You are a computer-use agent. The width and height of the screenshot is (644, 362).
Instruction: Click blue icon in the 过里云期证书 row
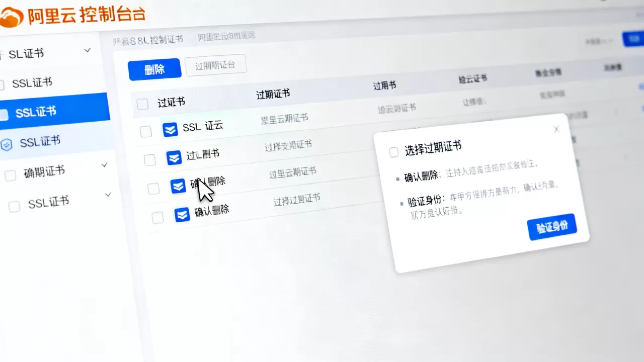click(178, 186)
